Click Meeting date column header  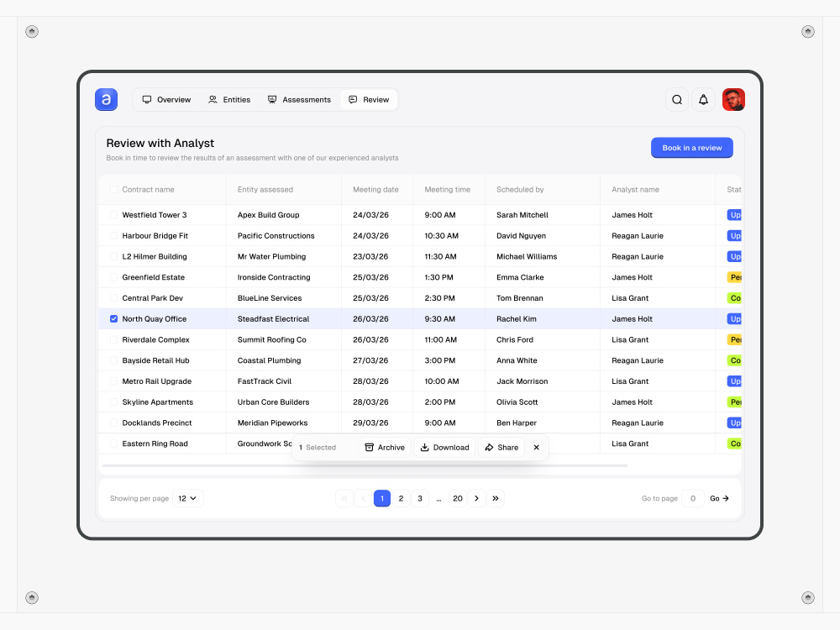tap(375, 190)
